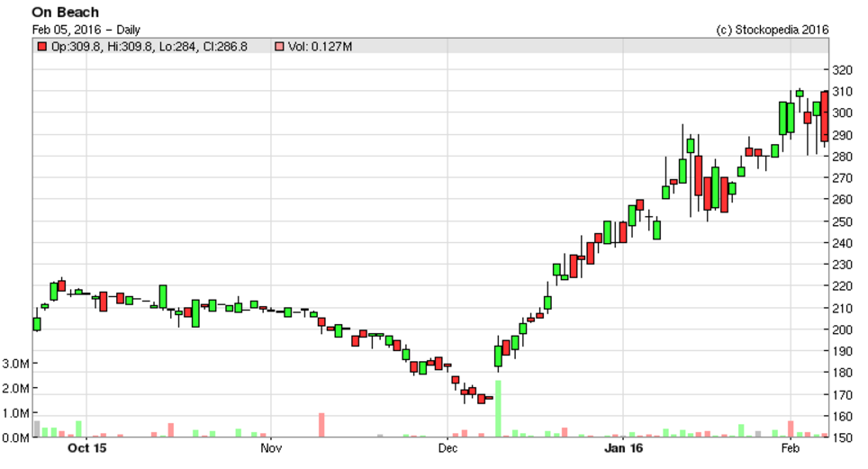
Task: Click the 210 price axis label
Action: [842, 309]
